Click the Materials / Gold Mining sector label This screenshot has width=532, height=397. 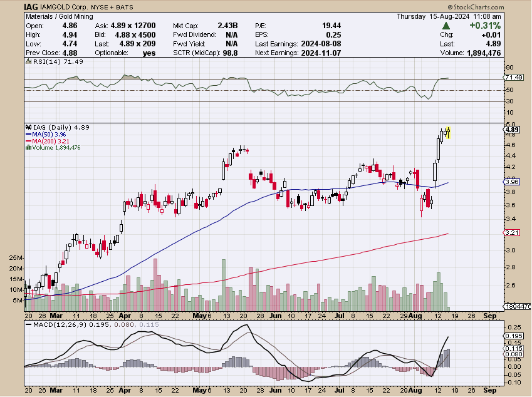pyautogui.click(x=60, y=16)
